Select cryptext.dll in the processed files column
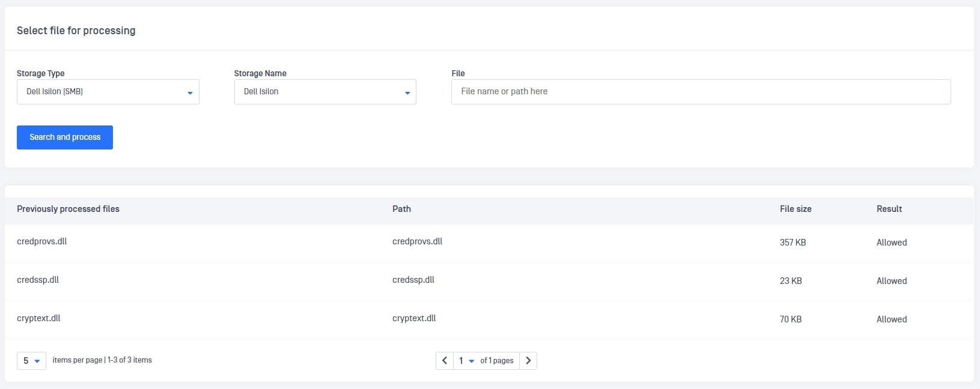The height and width of the screenshot is (389, 980). [x=38, y=318]
